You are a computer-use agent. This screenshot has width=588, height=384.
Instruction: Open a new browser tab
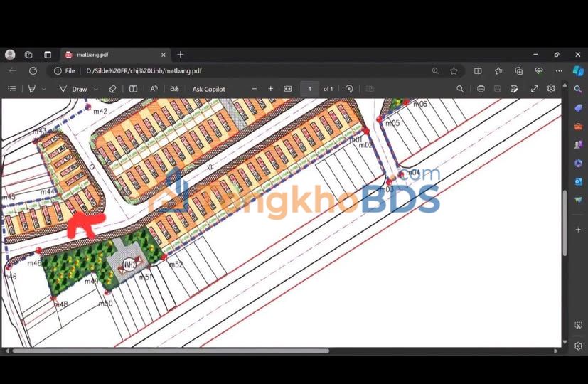pyautogui.click(x=181, y=55)
